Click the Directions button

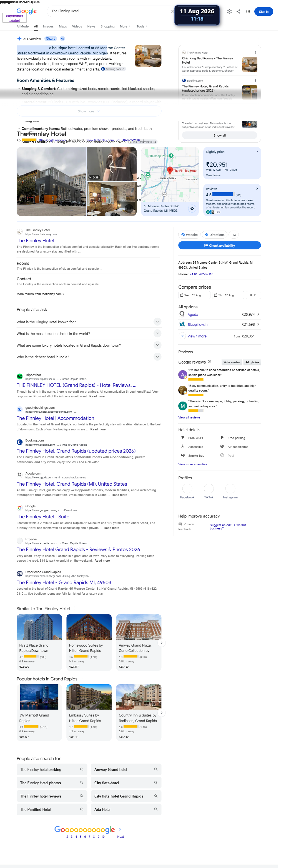coord(214,234)
